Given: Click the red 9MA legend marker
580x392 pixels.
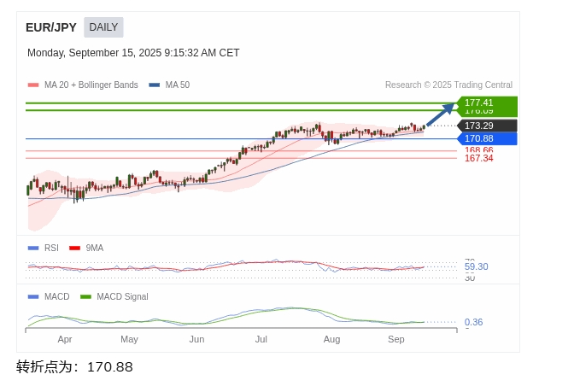Looking at the screenshot, I should tap(75, 249).
